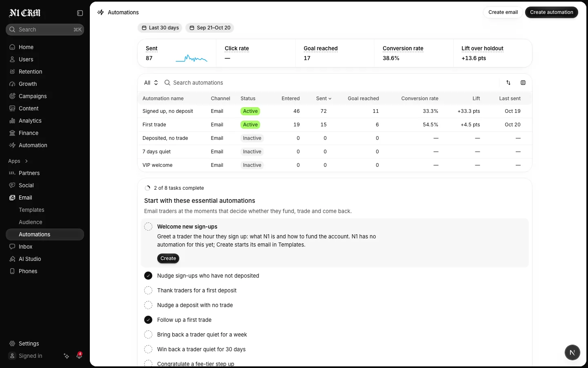Open Home from the sidebar
This screenshot has width=588, height=368.
[x=45, y=47]
